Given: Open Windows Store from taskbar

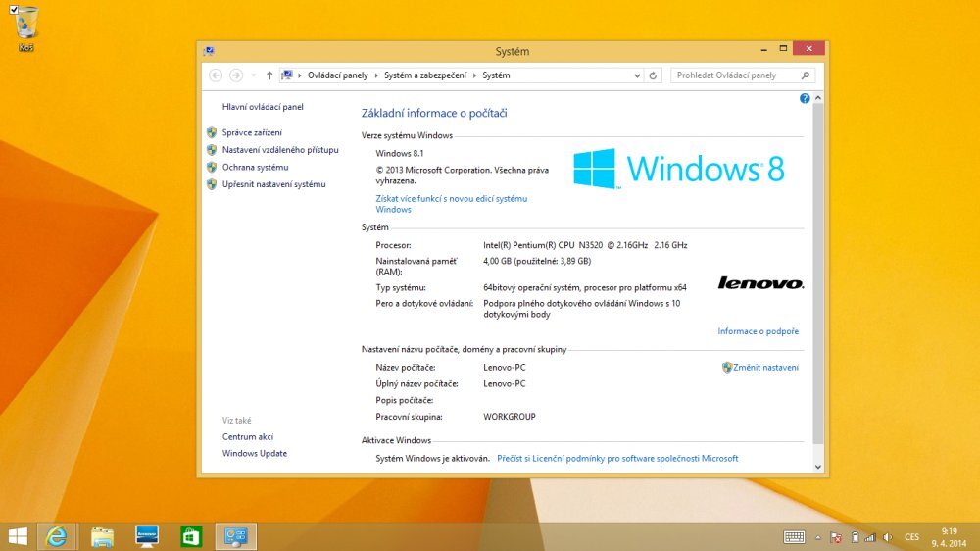Looking at the screenshot, I should click(191, 536).
